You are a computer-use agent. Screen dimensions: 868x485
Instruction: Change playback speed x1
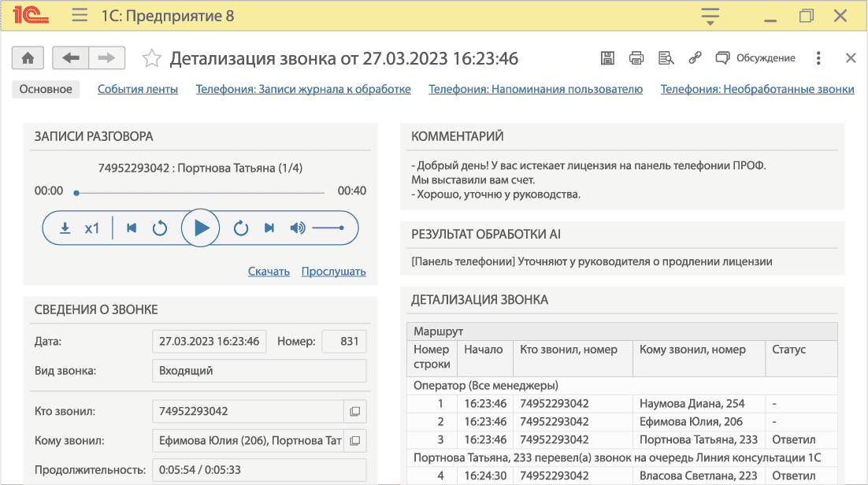pos(92,228)
